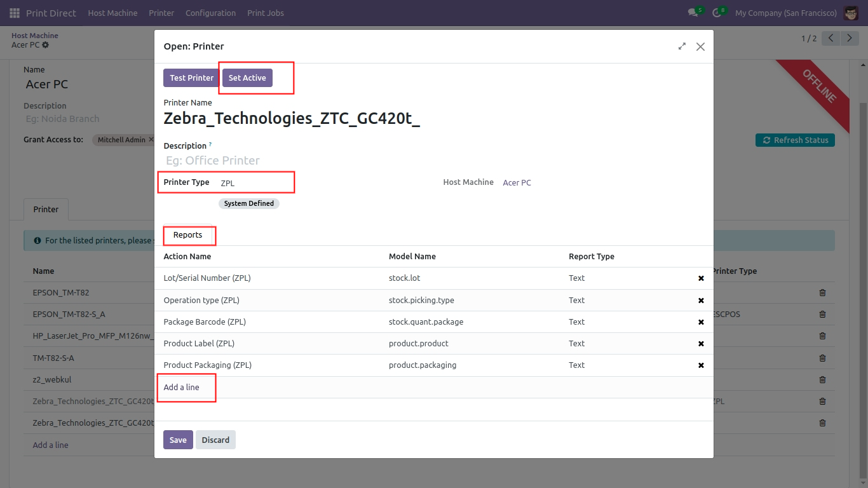Delete the Package Barcode (ZPL) report row
This screenshot has height=488, width=868.
click(701, 322)
